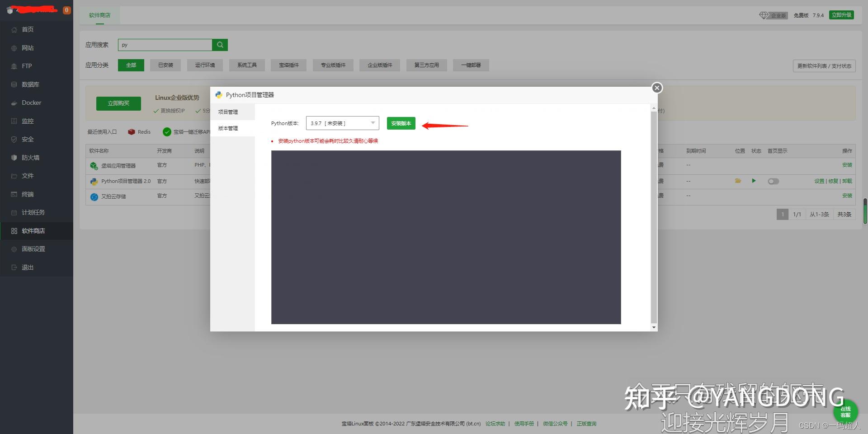Toggle 首页显示 switch for Python manager
The image size is (868, 434).
[773, 181]
